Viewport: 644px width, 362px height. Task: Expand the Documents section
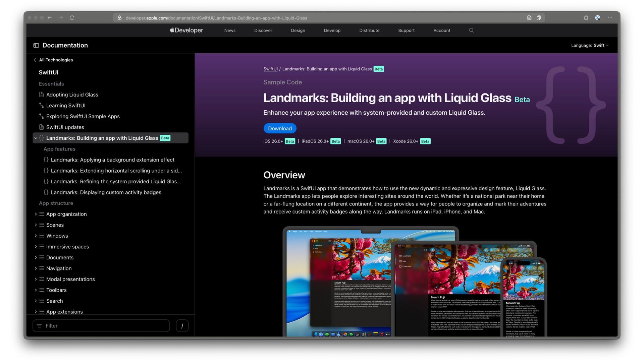[36, 257]
